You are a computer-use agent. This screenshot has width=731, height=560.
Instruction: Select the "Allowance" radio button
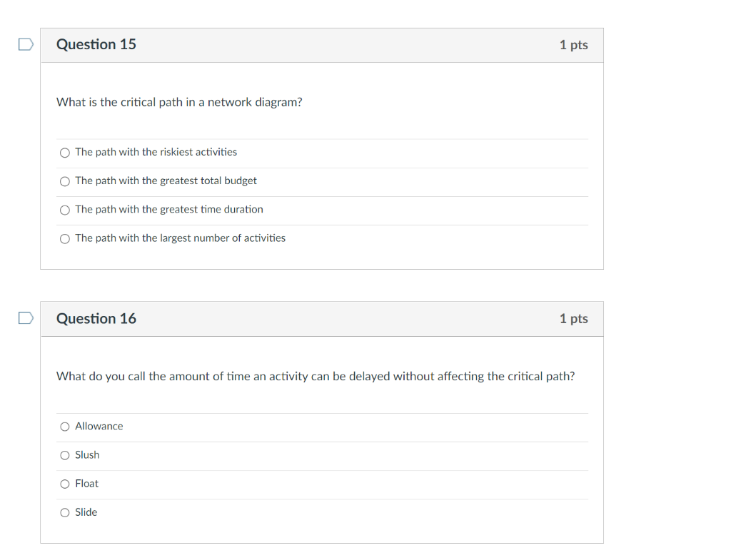point(64,426)
